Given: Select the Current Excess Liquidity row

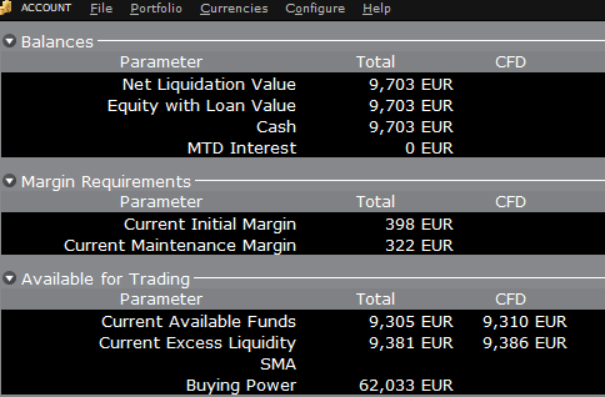Looking at the screenshot, I should 302,343.
